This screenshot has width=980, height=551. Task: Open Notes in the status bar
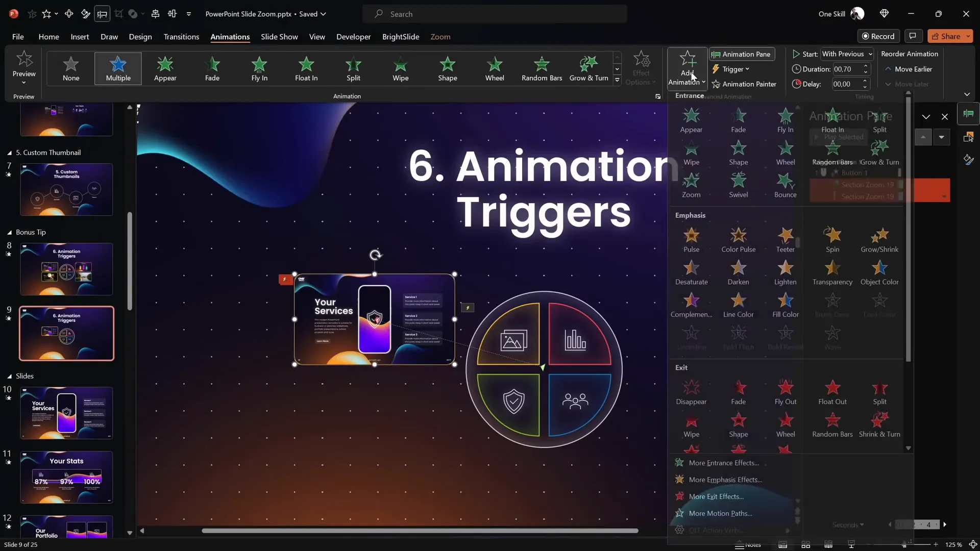[748, 545]
